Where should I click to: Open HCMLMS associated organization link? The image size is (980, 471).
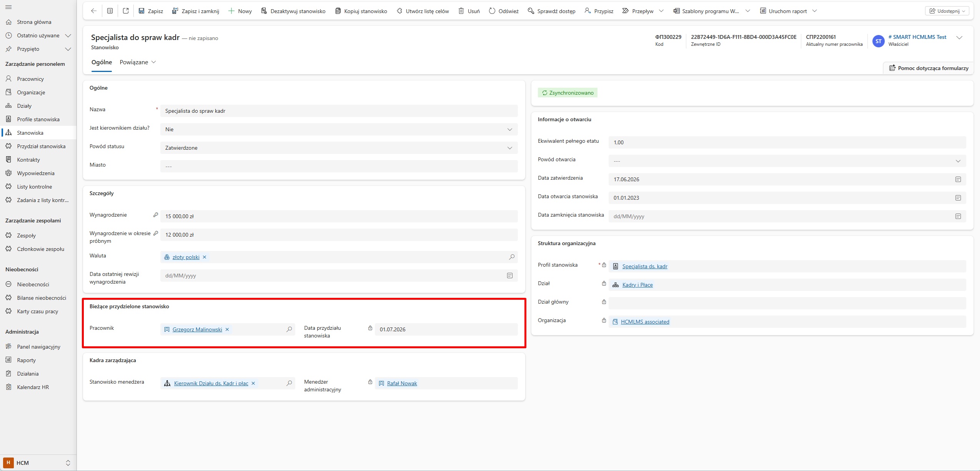pyautogui.click(x=645, y=322)
